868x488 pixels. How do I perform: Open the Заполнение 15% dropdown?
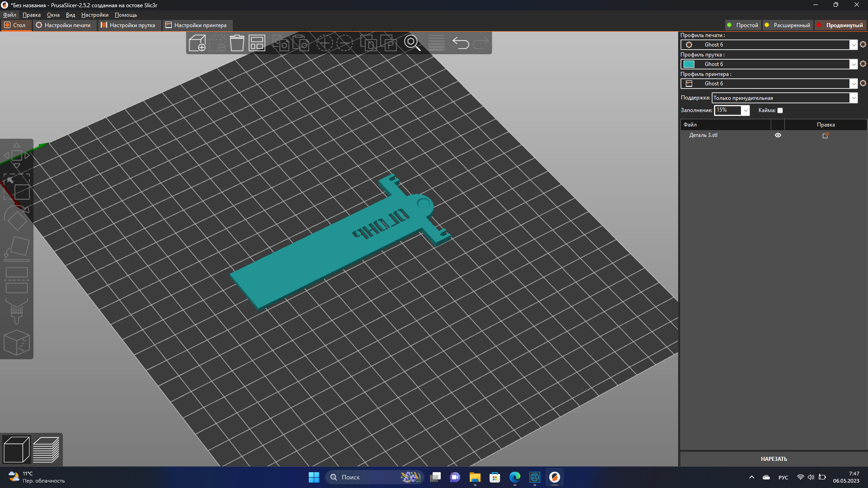point(745,110)
